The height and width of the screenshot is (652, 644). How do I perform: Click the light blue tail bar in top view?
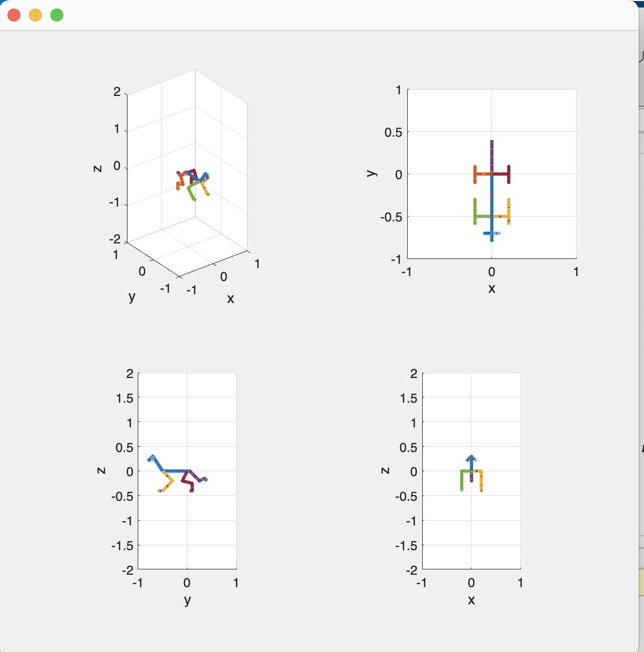coord(492,233)
